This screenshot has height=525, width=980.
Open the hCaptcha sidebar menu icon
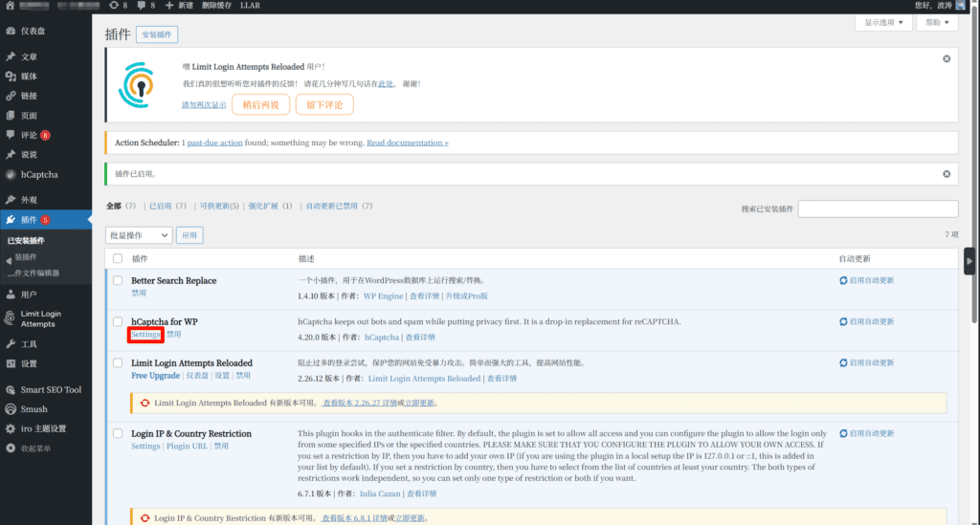point(11,174)
